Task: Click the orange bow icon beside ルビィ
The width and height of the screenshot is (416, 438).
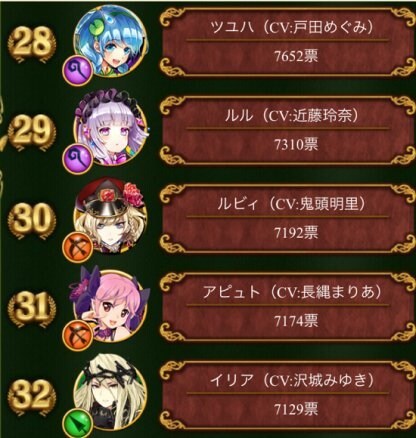Action: point(78,247)
